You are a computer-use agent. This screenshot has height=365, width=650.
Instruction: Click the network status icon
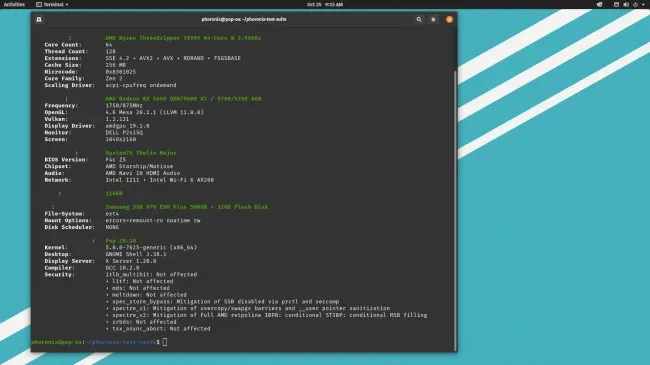click(x=616, y=5)
